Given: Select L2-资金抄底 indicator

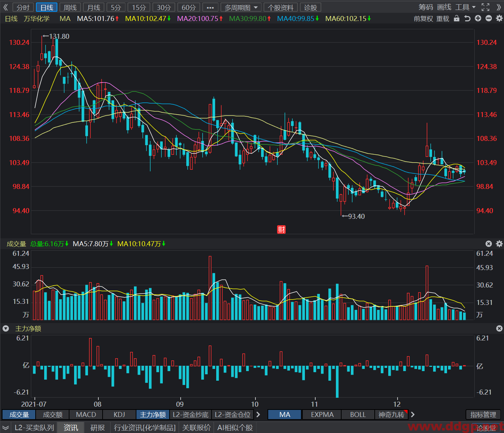Looking at the screenshot, I should 191,414.
